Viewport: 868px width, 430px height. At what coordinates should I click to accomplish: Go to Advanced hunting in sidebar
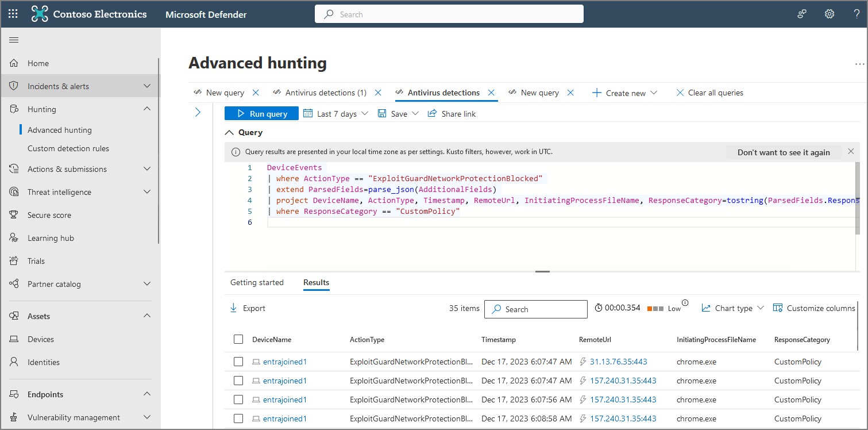click(60, 130)
